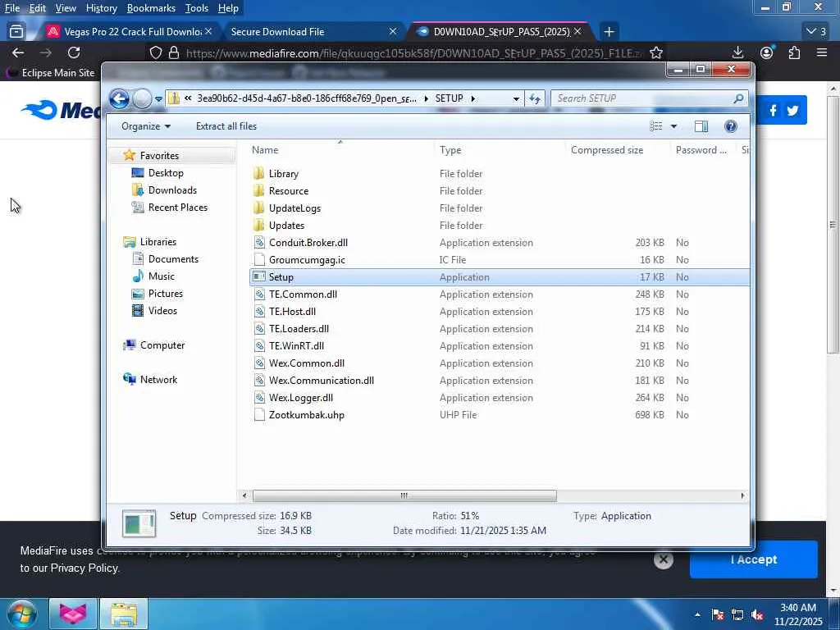The width and height of the screenshot is (840, 630).
Task: Share on Twitter icon
Action: (792, 111)
